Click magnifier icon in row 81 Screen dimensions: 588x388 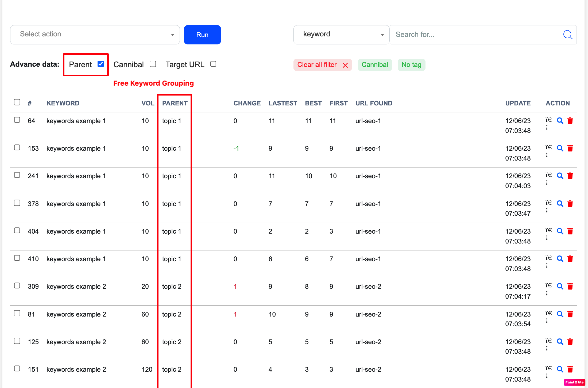click(x=560, y=314)
